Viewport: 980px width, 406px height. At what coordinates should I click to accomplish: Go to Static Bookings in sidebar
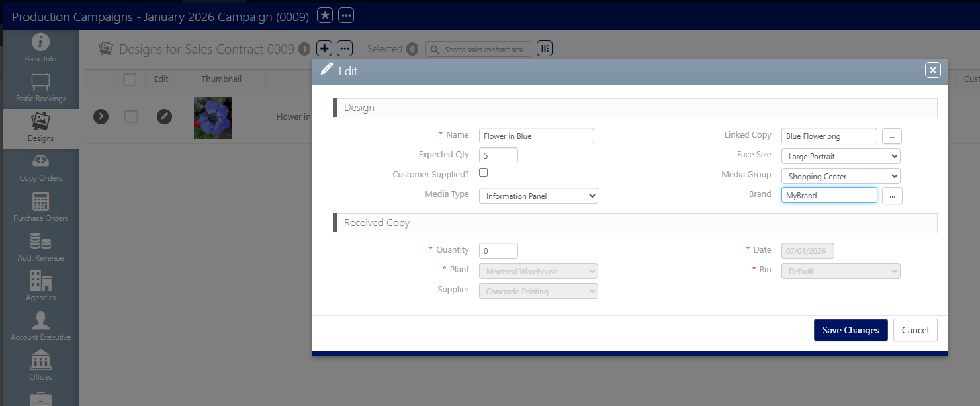(40, 89)
